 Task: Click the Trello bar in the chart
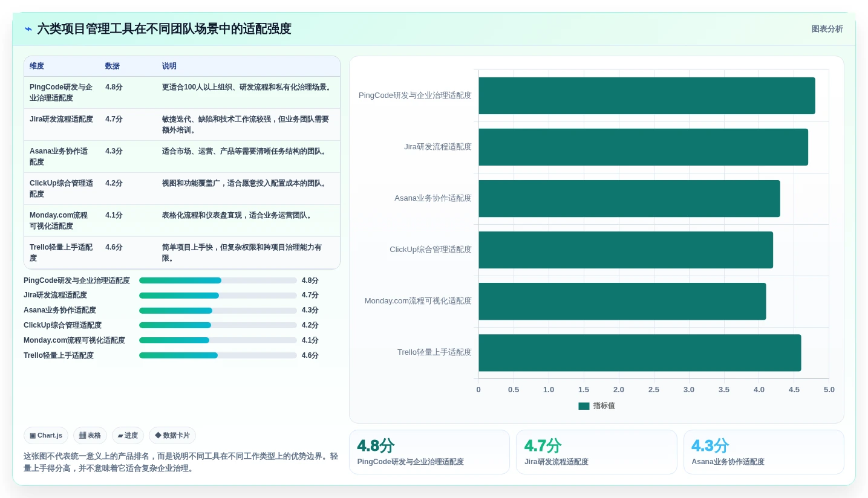point(639,353)
